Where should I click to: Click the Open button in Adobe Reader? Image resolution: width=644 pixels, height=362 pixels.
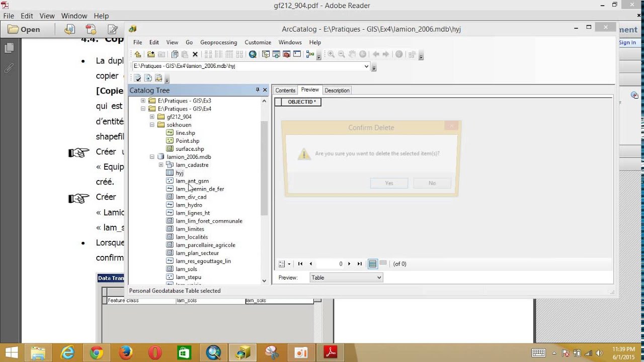pyautogui.click(x=24, y=29)
